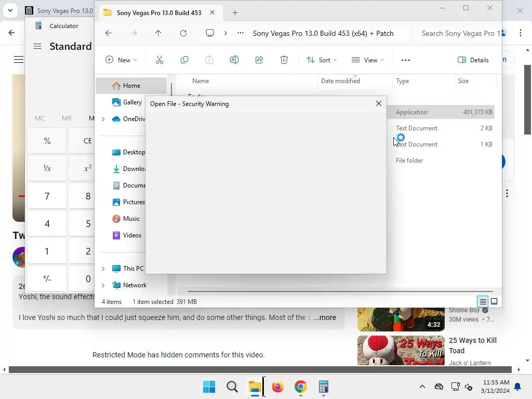Add a new File Explorer tab
Screen dimensions: 532x399
coord(235,13)
